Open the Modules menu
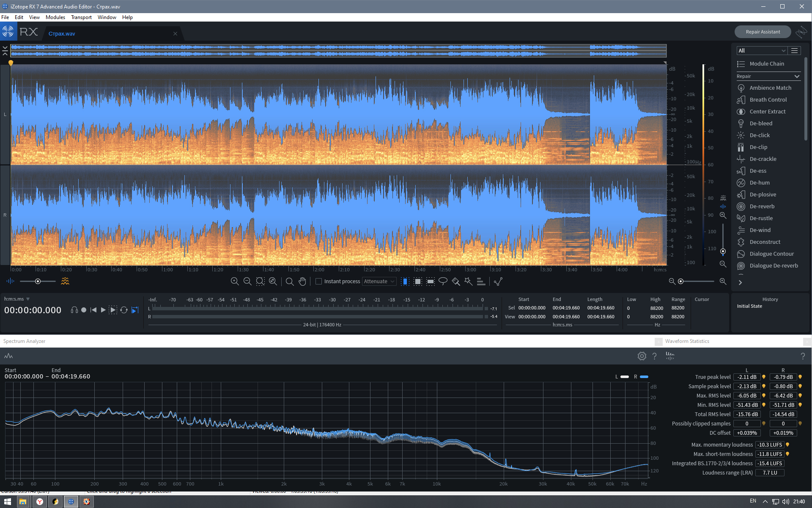The width and height of the screenshot is (812, 508). 55,17
